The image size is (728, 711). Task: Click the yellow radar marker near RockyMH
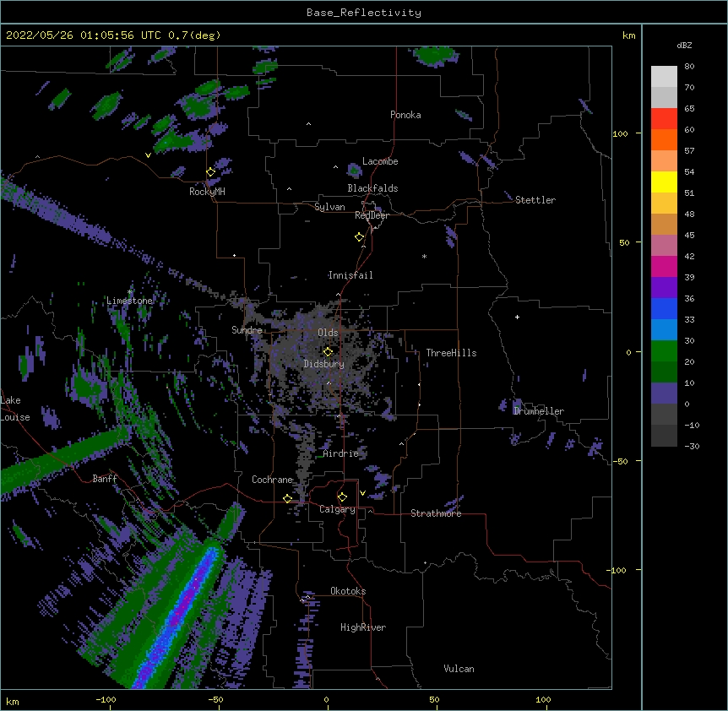[x=210, y=172]
